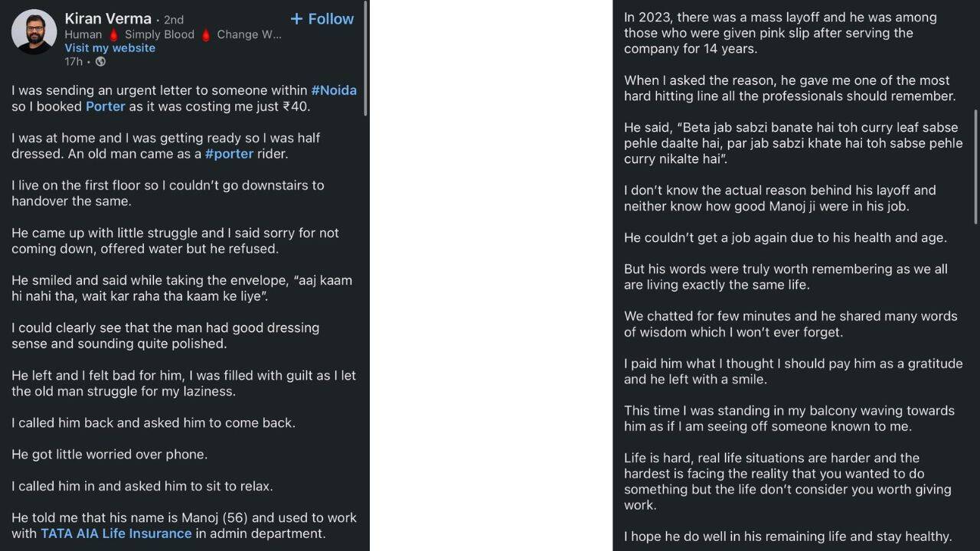Click the second blood drop icon before Change
The height and width of the screenshot is (551, 980).
[x=205, y=34]
